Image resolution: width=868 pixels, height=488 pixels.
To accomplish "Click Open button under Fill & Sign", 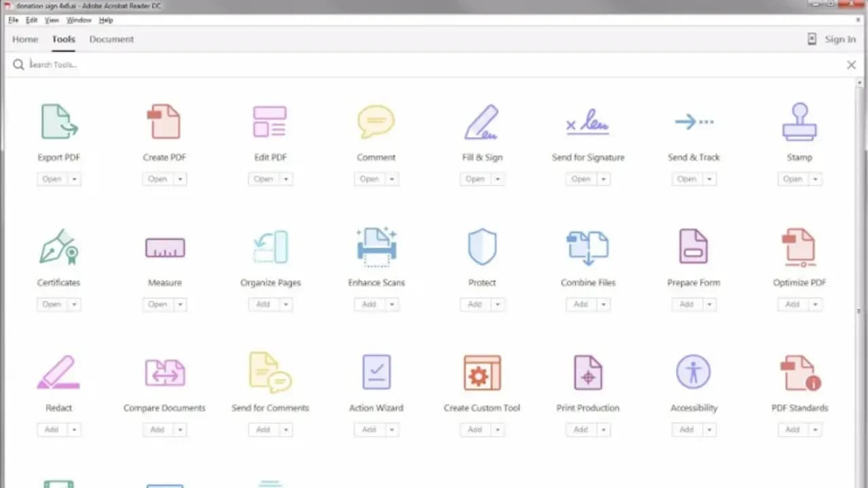I will pos(475,179).
